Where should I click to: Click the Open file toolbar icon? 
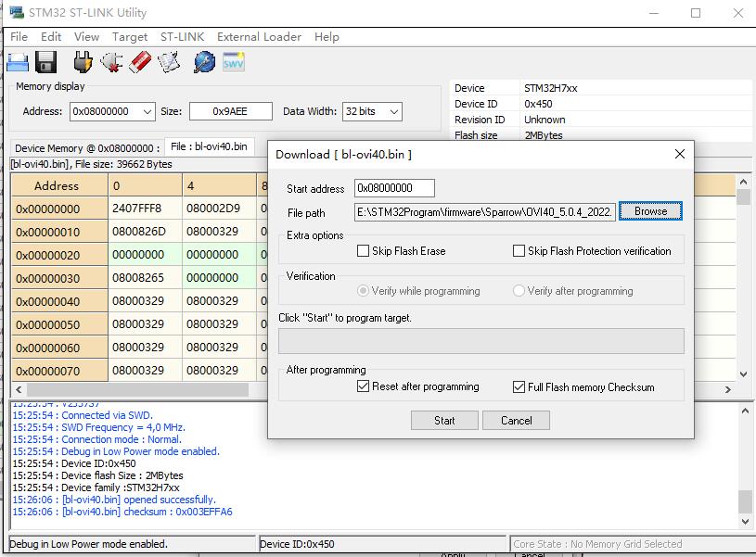18,62
